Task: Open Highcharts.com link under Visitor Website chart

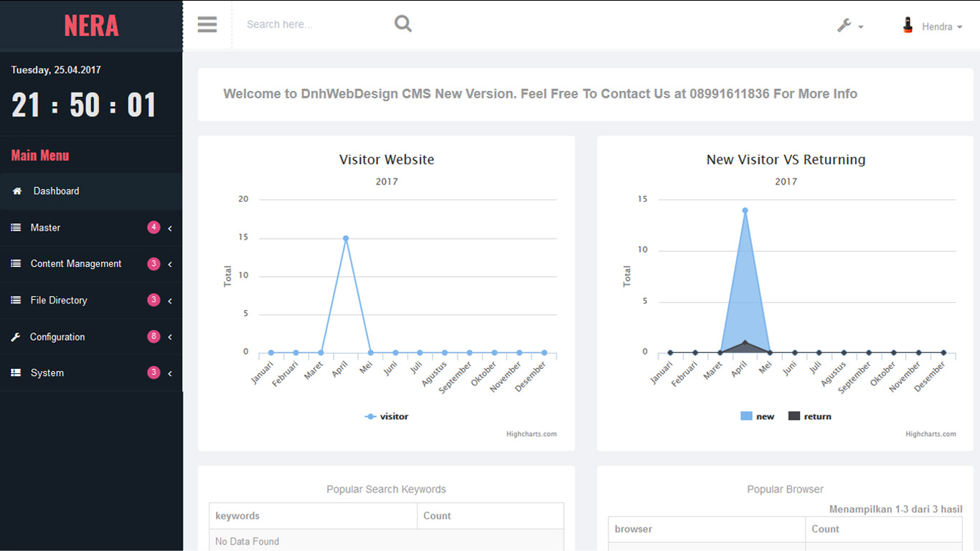Action: (531, 434)
